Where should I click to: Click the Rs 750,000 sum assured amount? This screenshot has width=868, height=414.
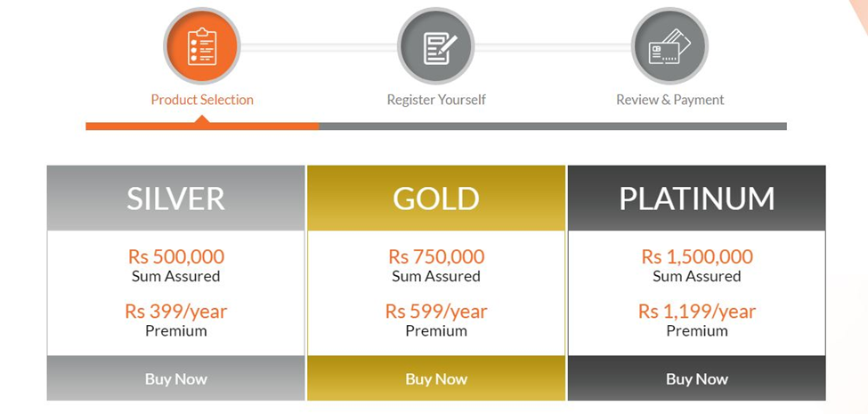coord(436,256)
